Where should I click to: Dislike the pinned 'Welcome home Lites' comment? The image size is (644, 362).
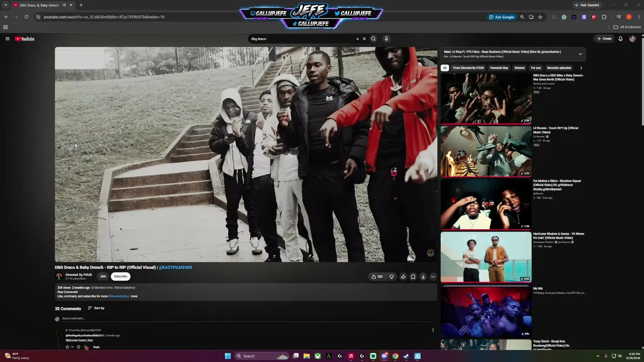[78, 347]
